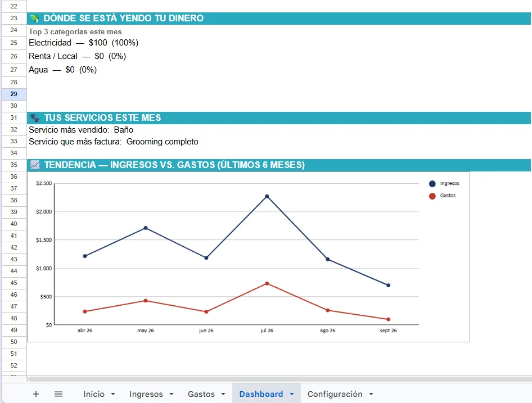Image resolution: width=532 pixels, height=403 pixels.
Task: Select row header 35
Action: pos(13,165)
